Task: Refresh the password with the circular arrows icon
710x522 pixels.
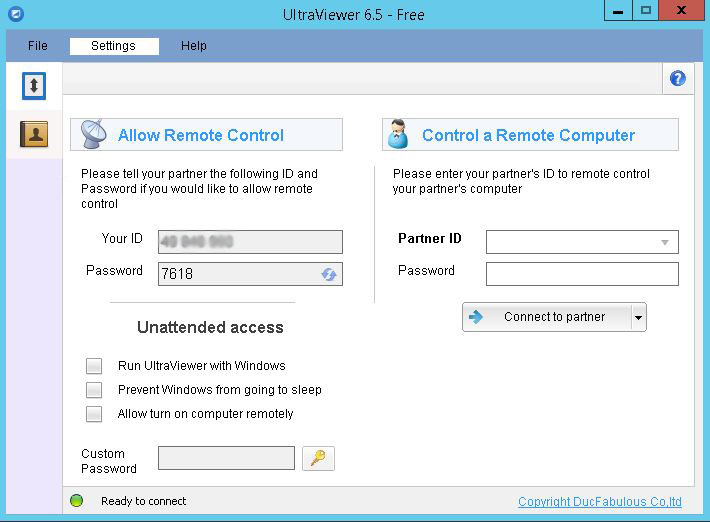Action: click(329, 274)
